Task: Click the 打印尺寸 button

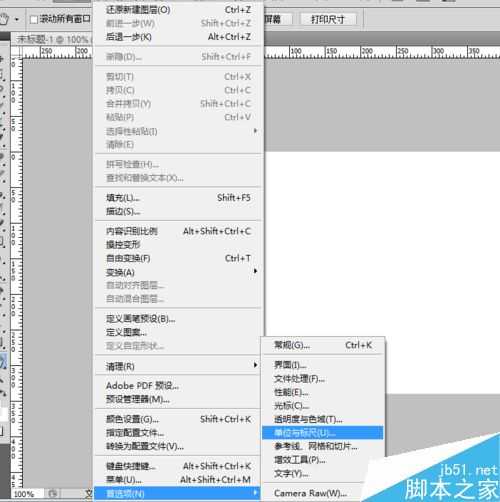Action: click(328, 19)
